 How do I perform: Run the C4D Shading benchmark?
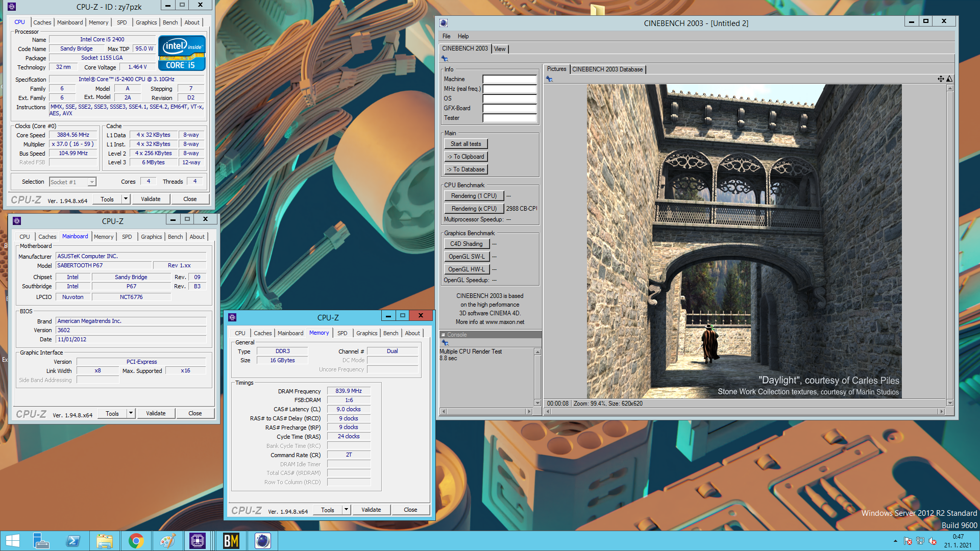click(467, 244)
